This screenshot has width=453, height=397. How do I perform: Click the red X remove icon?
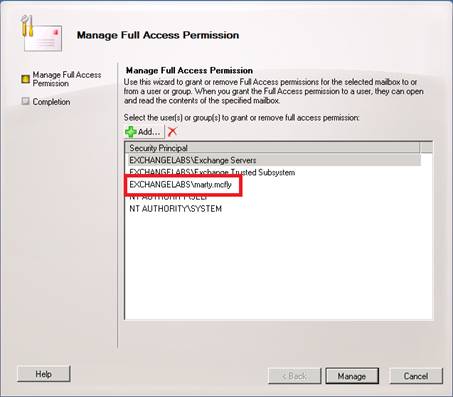coord(172,132)
